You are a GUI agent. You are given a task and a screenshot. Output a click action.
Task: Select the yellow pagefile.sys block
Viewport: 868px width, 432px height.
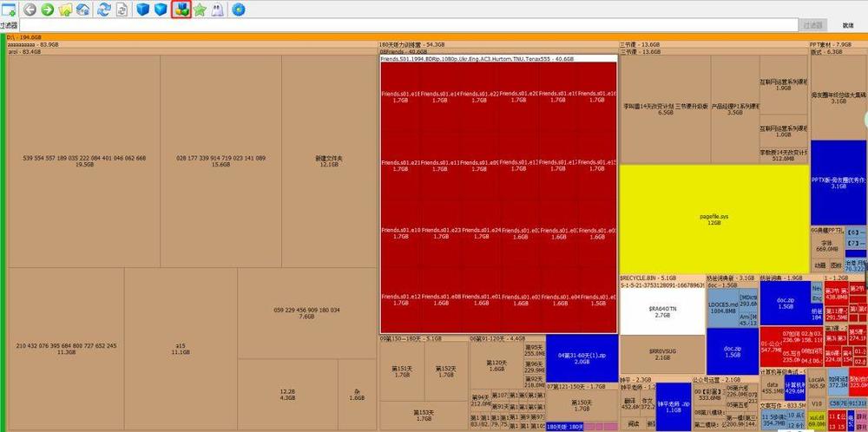click(x=713, y=219)
